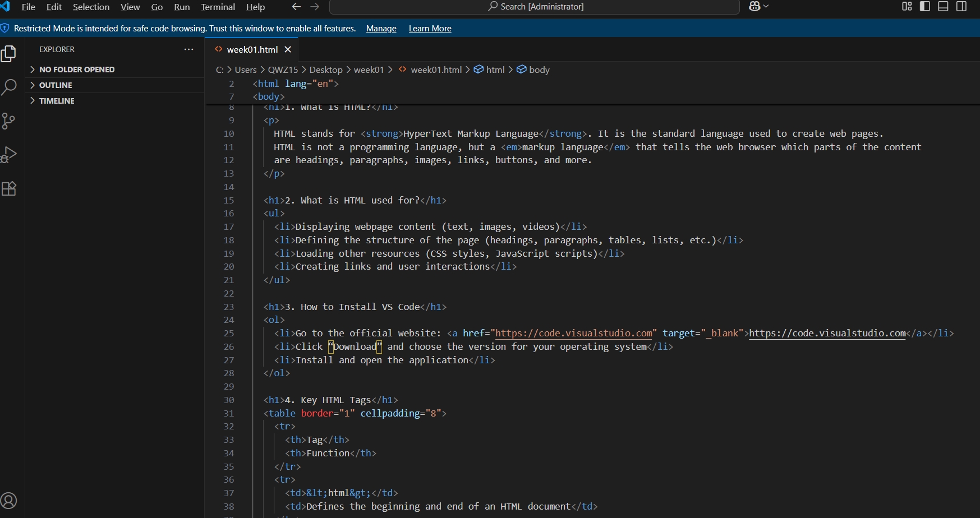Click the Desktop breadcrumb
The image size is (980, 518).
(x=326, y=70)
